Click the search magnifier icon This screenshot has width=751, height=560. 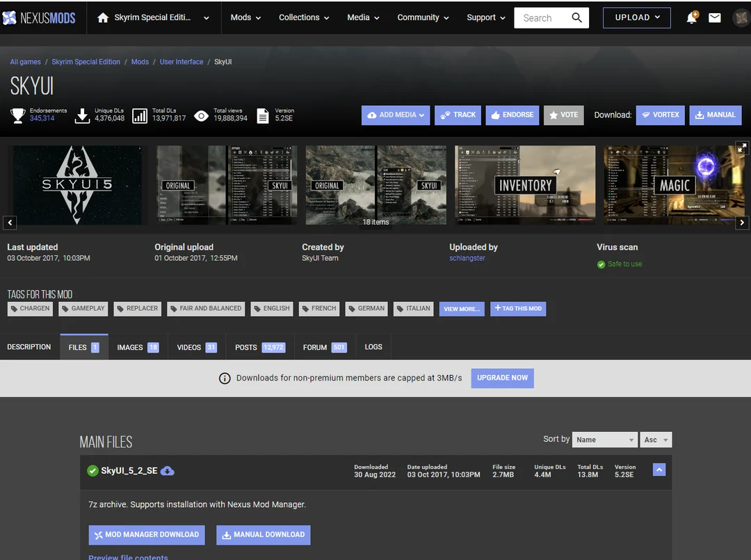point(576,18)
